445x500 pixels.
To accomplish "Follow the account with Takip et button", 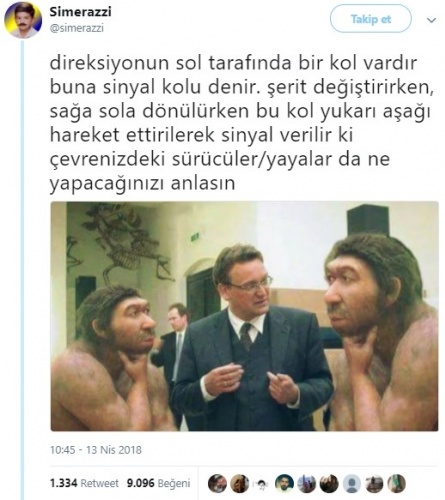I will (370, 19).
